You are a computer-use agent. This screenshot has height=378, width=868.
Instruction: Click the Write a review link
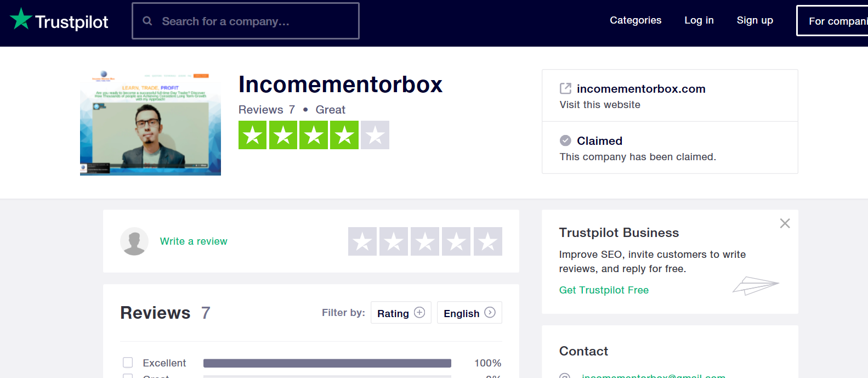point(194,241)
